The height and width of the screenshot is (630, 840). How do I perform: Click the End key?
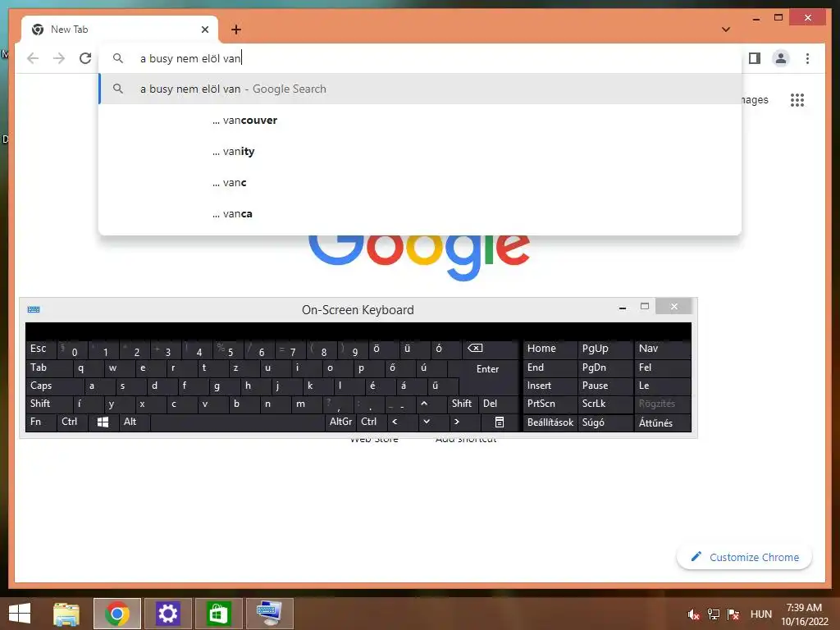[x=550, y=368]
